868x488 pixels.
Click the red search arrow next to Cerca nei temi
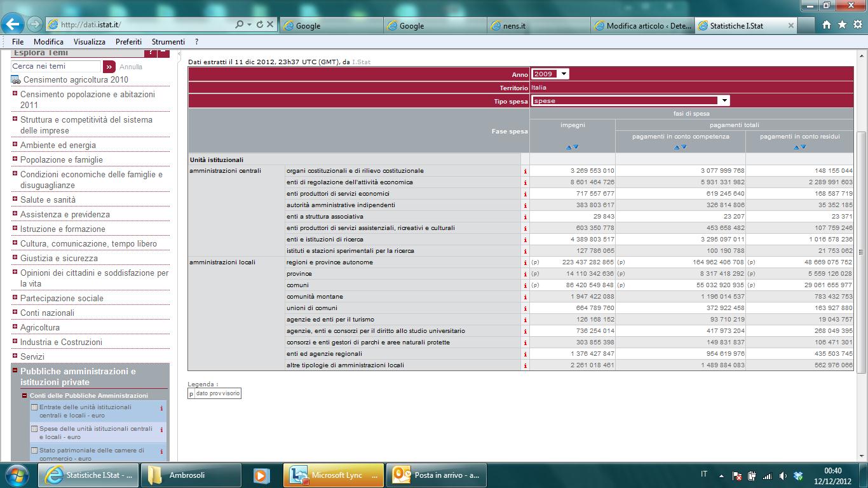[x=109, y=66]
